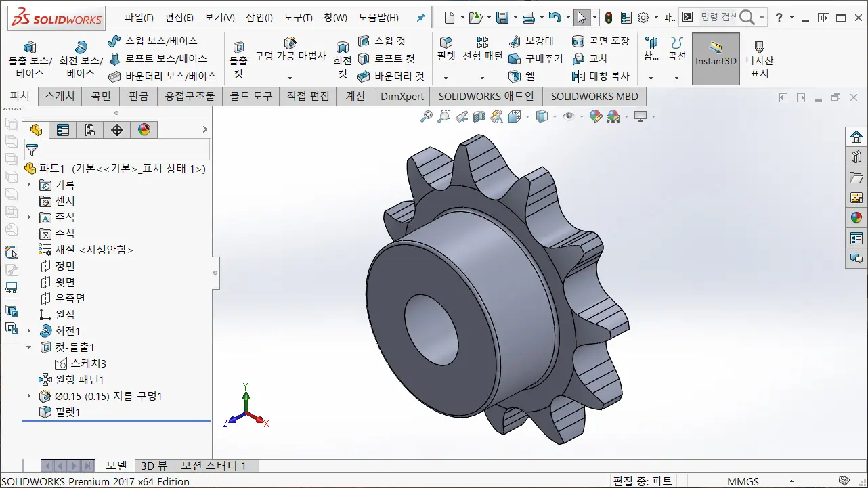Viewport: 868px width, 488px height.
Task: Open the 곡선 curves dropdown arrow
Action: click(x=676, y=77)
